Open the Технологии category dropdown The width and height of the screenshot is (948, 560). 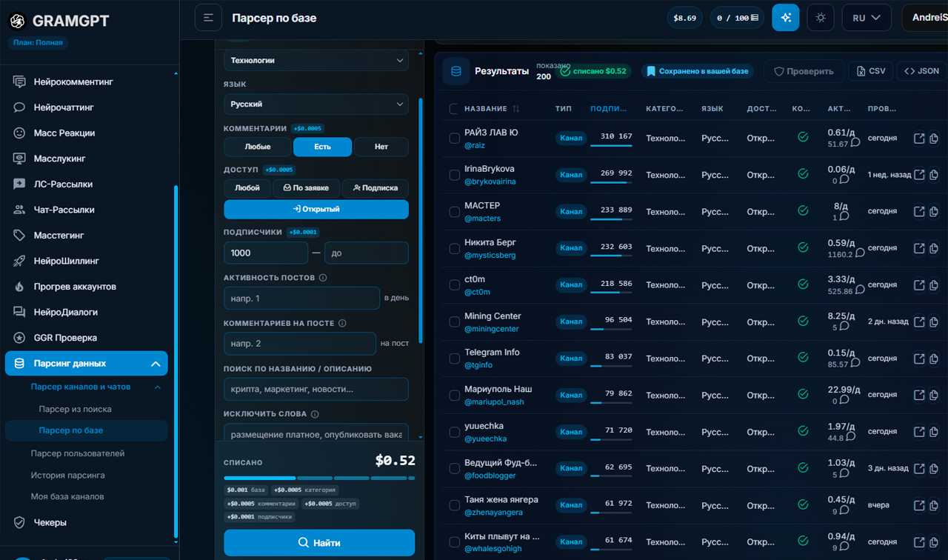point(316,61)
